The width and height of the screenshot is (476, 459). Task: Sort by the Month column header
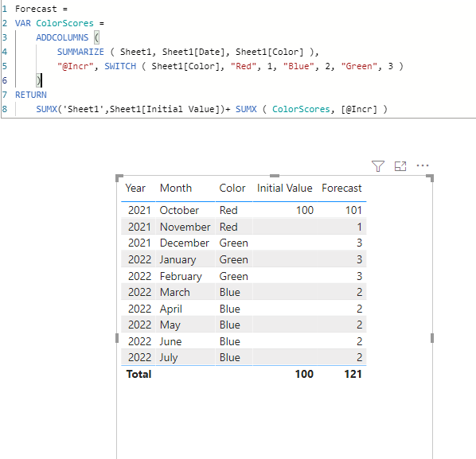click(176, 188)
